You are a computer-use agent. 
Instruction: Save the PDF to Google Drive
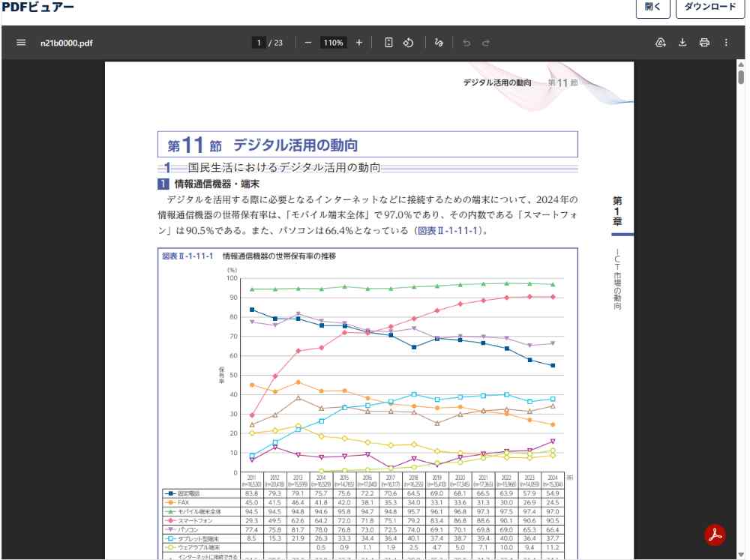[661, 43]
